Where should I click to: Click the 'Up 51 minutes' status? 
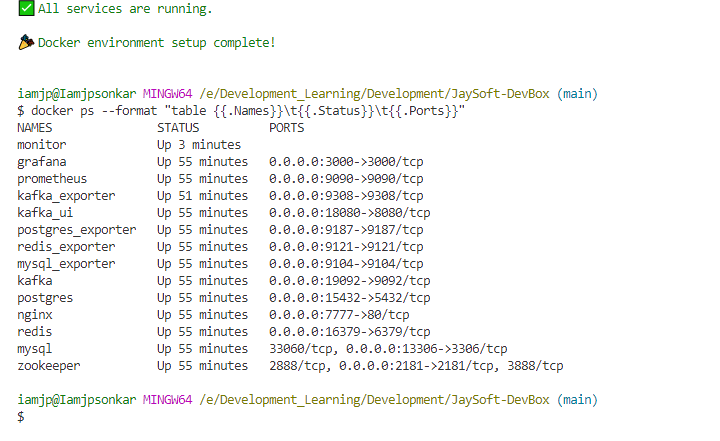tap(202, 196)
